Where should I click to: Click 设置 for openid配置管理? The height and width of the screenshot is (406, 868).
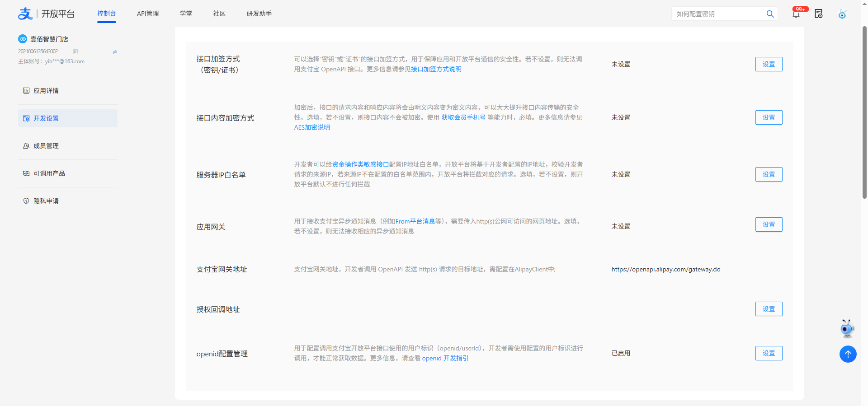pyautogui.click(x=769, y=353)
